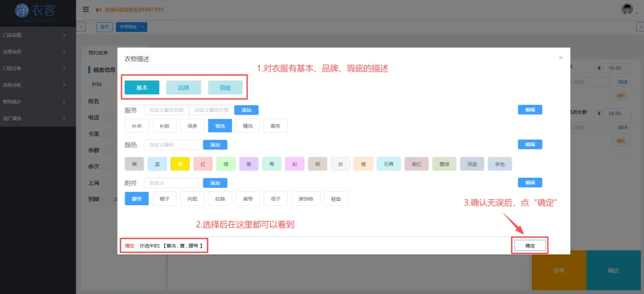Screen dimensions: 644x294
Task: Pick the 黑 color swatch
Action: [x=134, y=164]
